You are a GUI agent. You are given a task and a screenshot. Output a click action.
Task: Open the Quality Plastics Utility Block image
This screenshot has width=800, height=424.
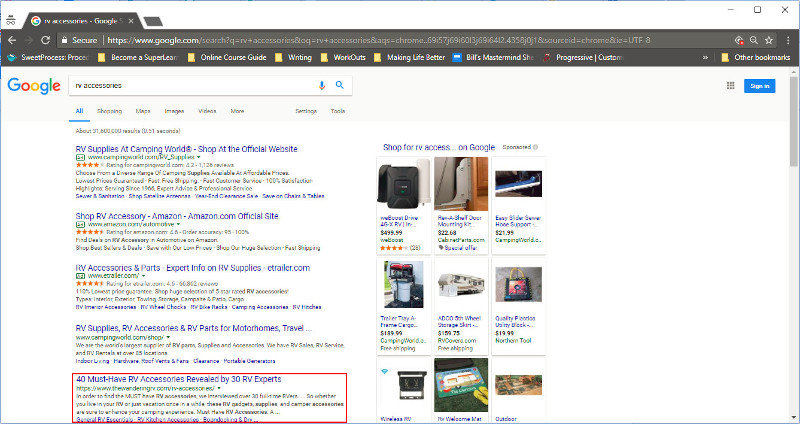518,284
